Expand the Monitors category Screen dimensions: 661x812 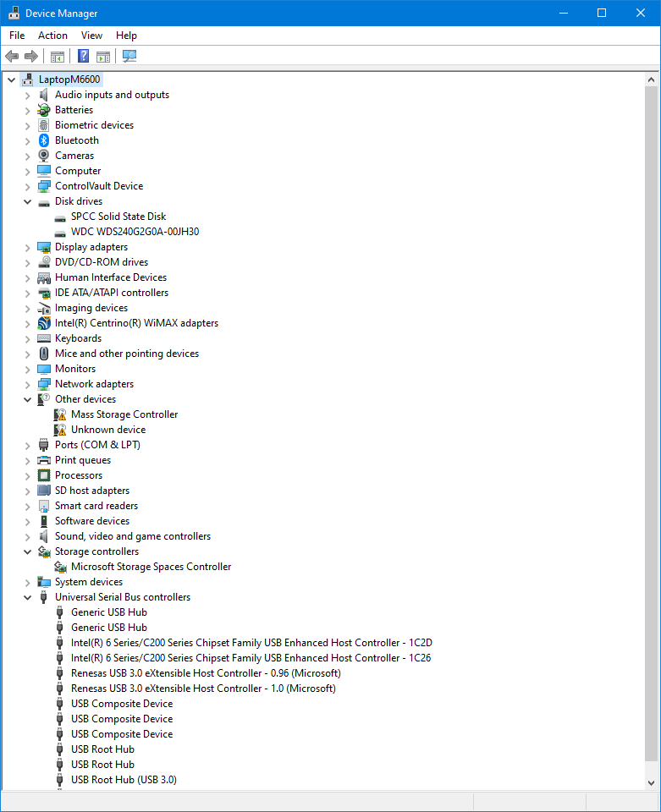click(x=27, y=370)
